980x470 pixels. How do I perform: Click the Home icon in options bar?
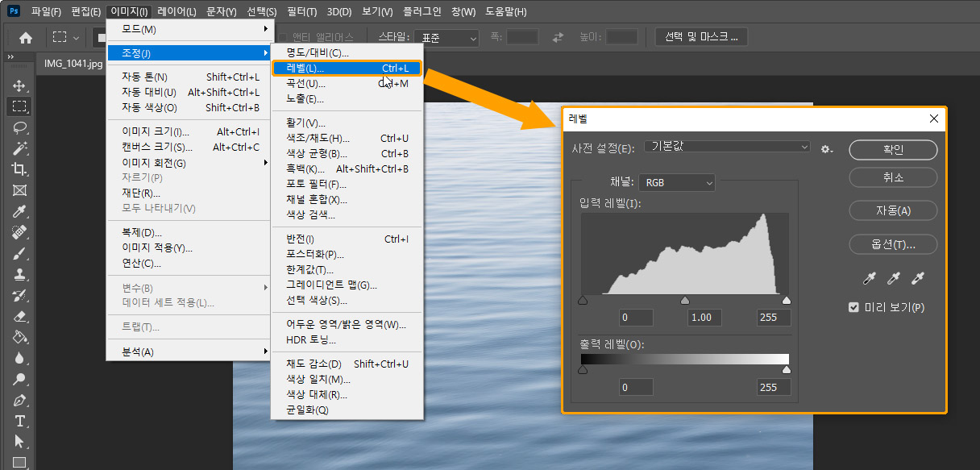[26, 37]
